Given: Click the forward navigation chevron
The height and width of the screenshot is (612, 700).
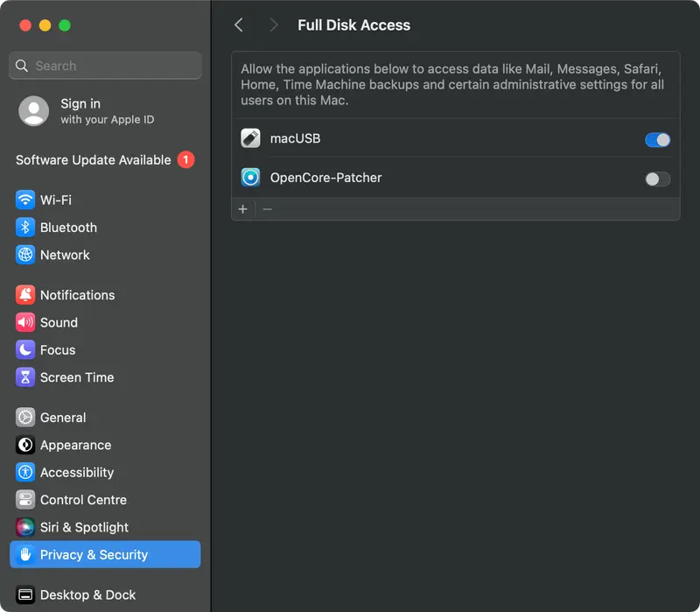Looking at the screenshot, I should pyautogui.click(x=273, y=25).
